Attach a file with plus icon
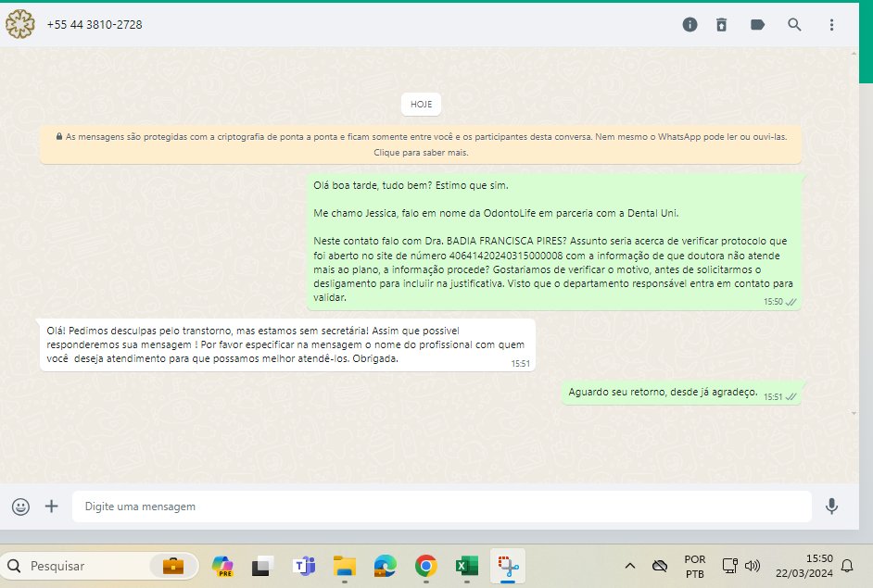The width and height of the screenshot is (873, 588). [x=51, y=507]
